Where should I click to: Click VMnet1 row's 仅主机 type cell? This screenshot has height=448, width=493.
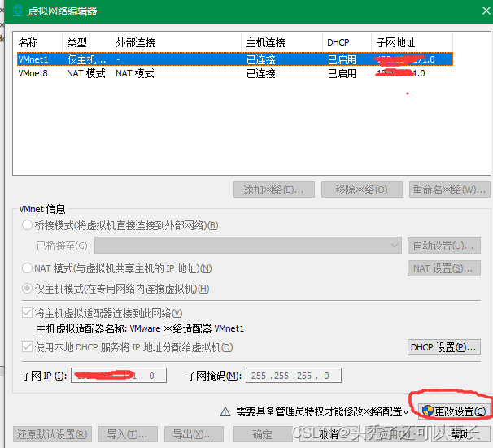tap(86, 59)
